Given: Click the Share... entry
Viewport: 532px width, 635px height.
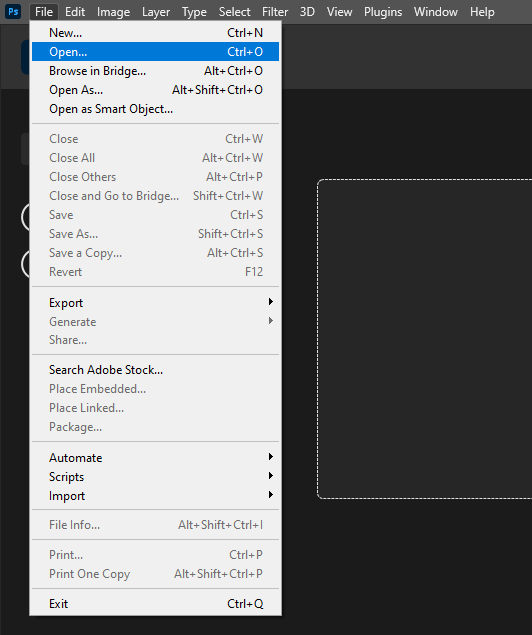Looking at the screenshot, I should 155,340.
